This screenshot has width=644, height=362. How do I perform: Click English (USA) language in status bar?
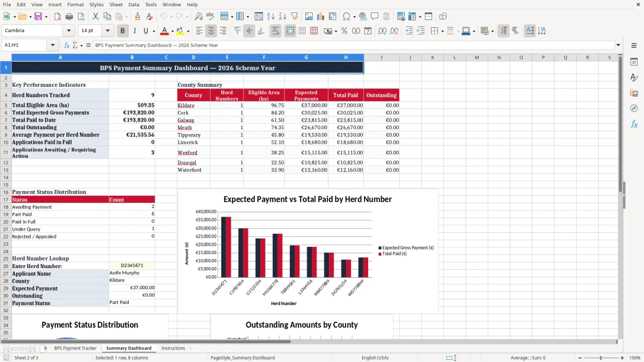click(375, 358)
